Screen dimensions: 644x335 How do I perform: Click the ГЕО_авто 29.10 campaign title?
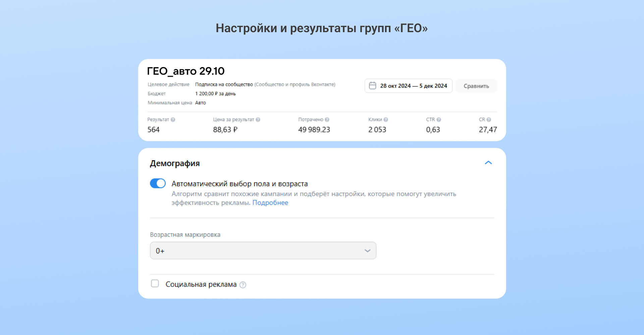186,71
